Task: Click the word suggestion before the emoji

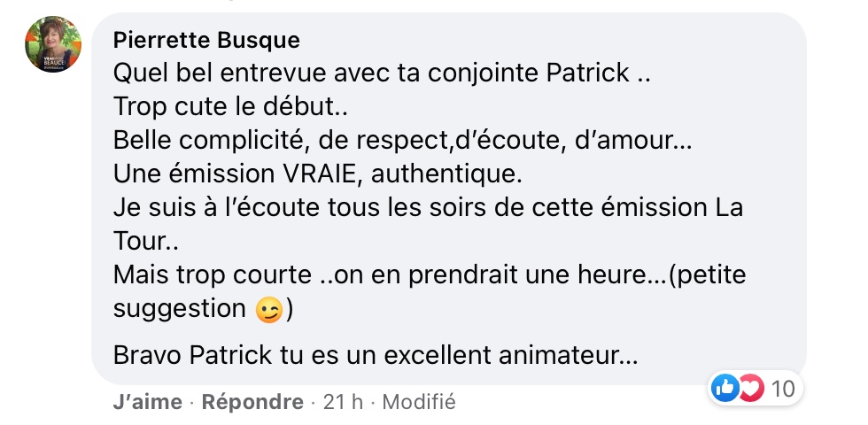Action: point(179,309)
